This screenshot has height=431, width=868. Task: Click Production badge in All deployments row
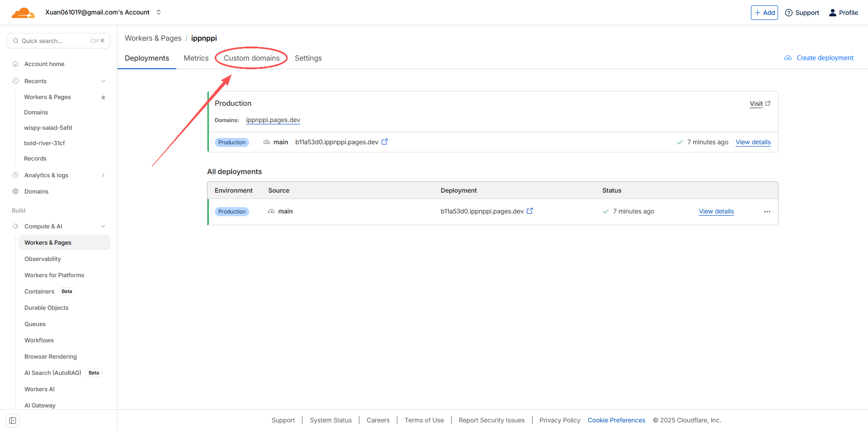[232, 212]
